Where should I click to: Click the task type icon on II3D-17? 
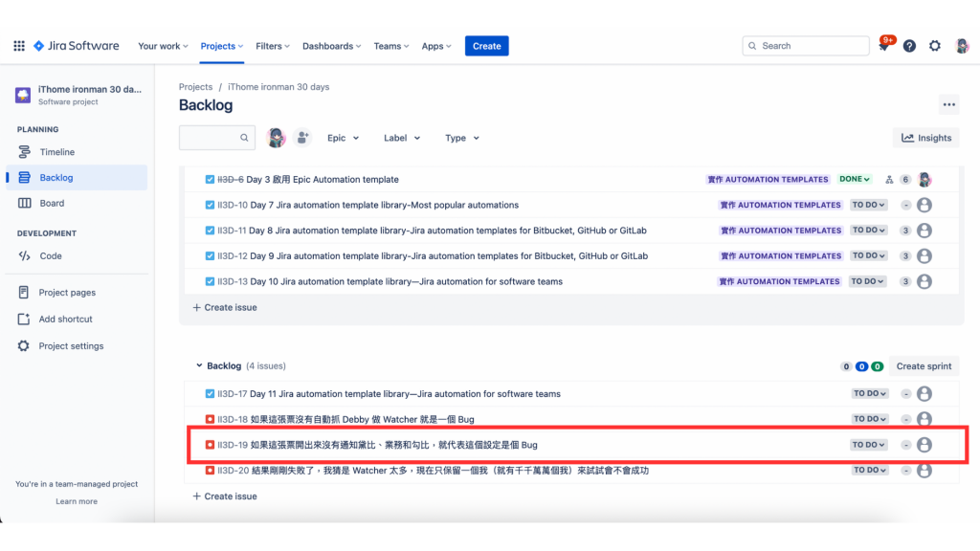coord(210,393)
